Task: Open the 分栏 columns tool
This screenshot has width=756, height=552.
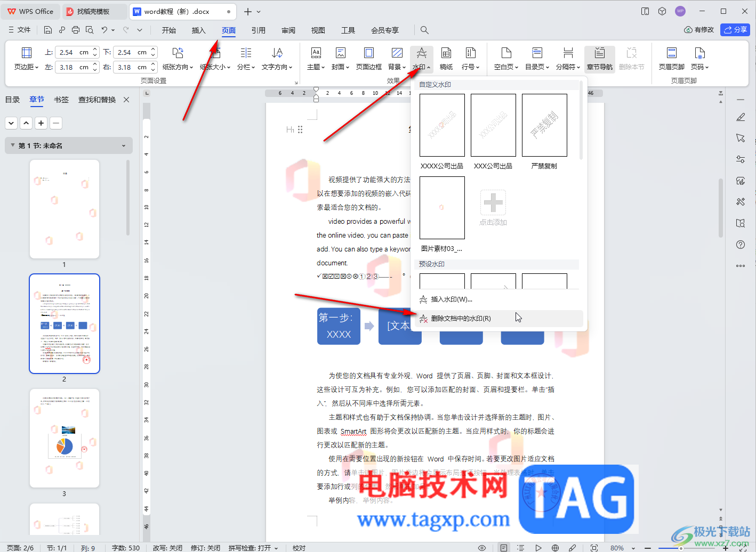Action: (246, 59)
